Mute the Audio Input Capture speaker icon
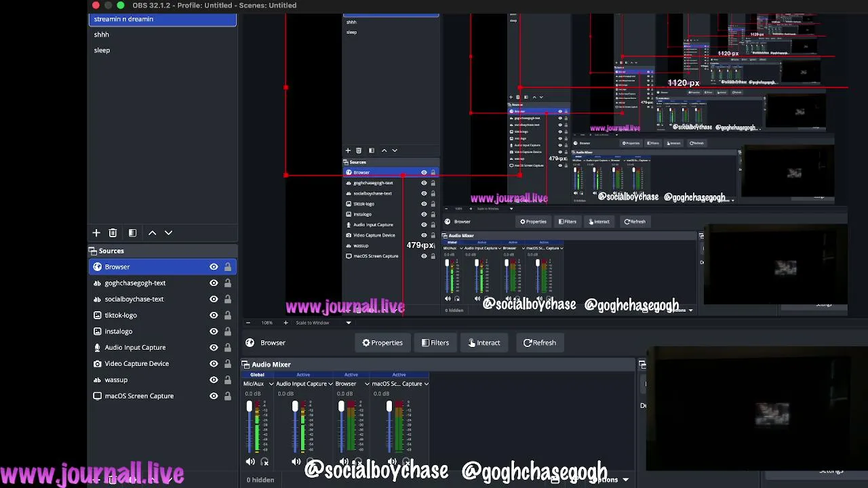This screenshot has width=868, height=488. (x=296, y=462)
